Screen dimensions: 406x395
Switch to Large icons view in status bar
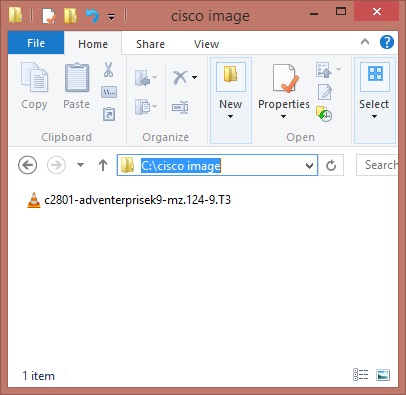click(x=383, y=375)
